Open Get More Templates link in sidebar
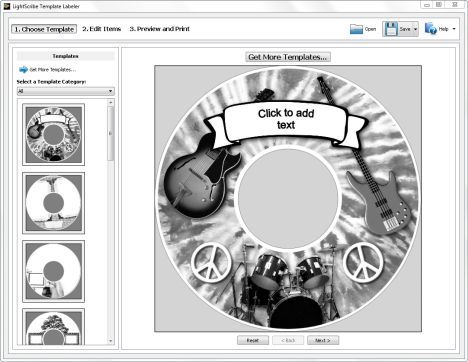The height and width of the screenshot is (362, 468). [53, 70]
